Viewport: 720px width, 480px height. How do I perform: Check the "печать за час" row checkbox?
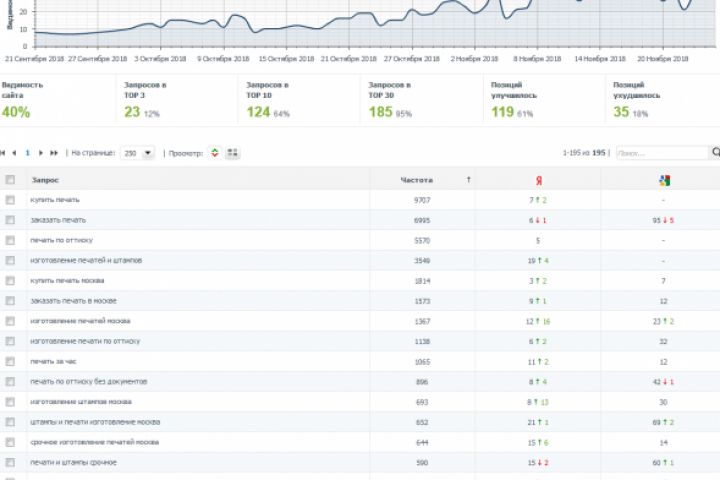click(x=10, y=361)
